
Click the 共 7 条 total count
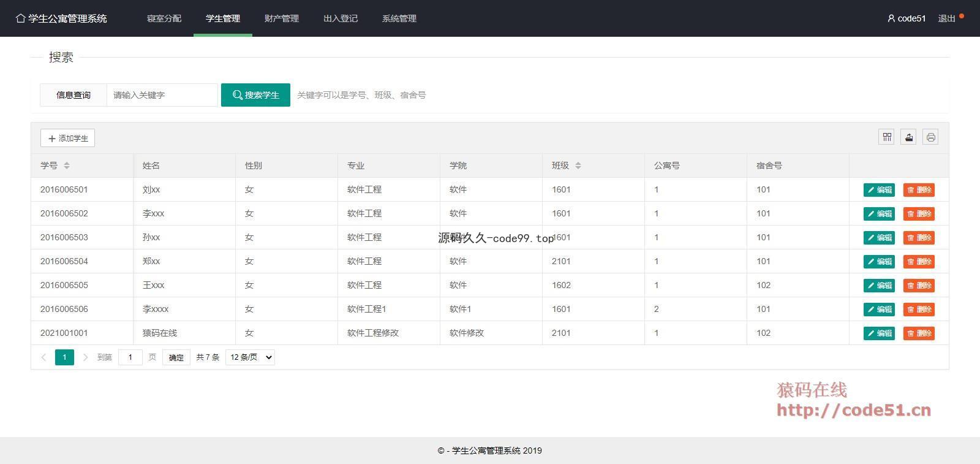pos(208,357)
